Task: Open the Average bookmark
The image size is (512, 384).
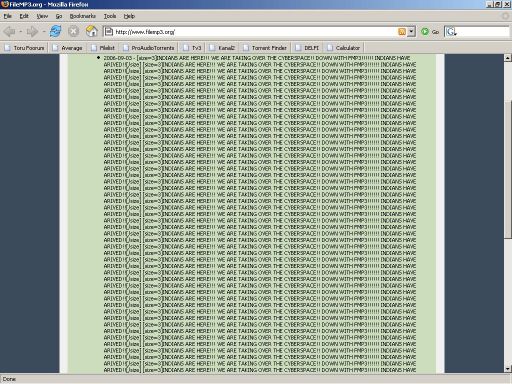Action: 67,48
